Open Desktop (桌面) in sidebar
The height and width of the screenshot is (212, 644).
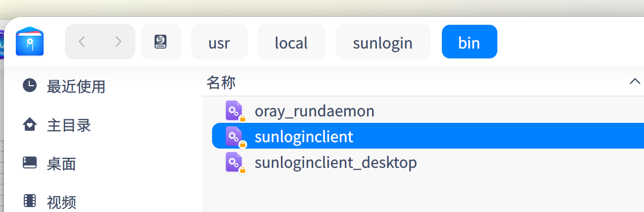coord(61,163)
